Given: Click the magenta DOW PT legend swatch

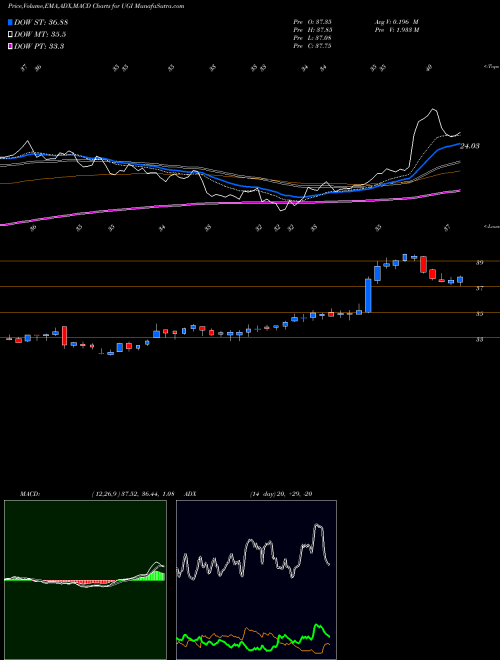Looking at the screenshot, I should (x=10, y=47).
